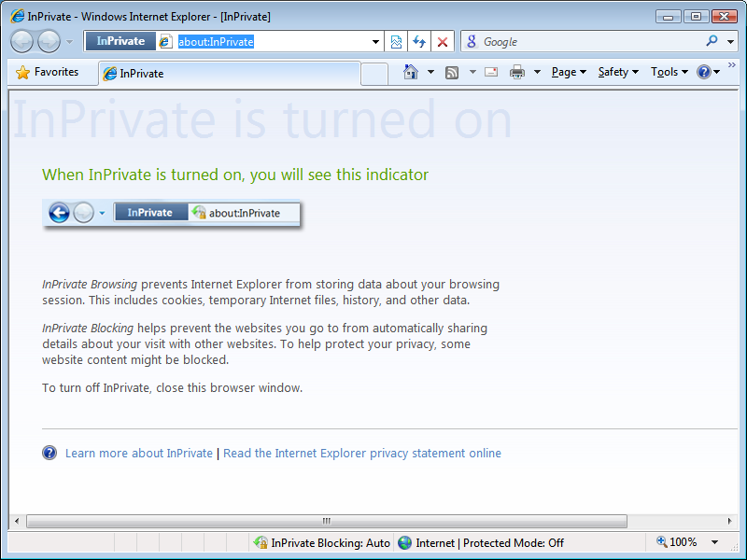Stop loading with the red X icon

click(x=443, y=42)
